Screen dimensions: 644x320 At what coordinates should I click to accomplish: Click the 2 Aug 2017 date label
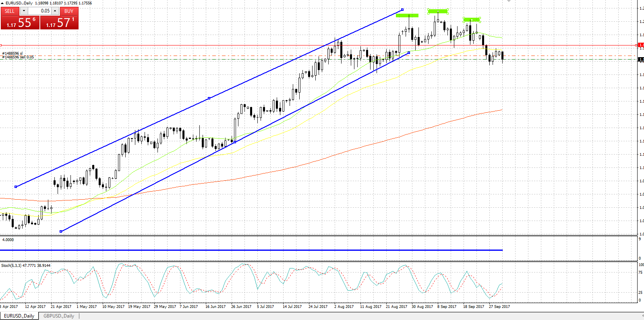[x=344, y=306]
